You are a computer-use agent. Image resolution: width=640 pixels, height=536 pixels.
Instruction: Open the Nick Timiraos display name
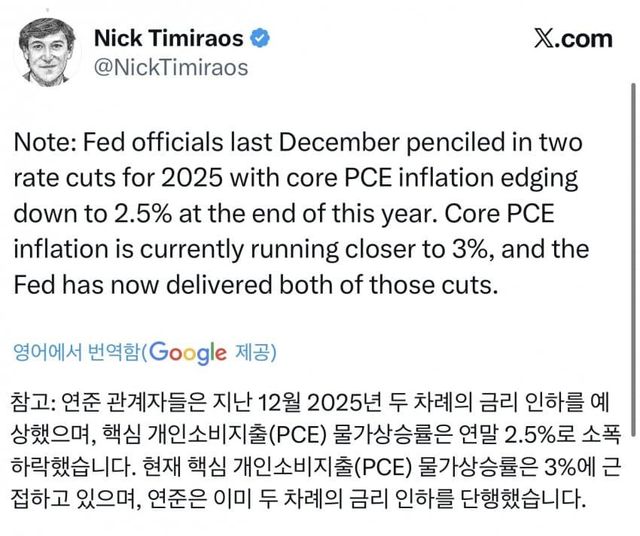pyautogui.click(x=168, y=39)
